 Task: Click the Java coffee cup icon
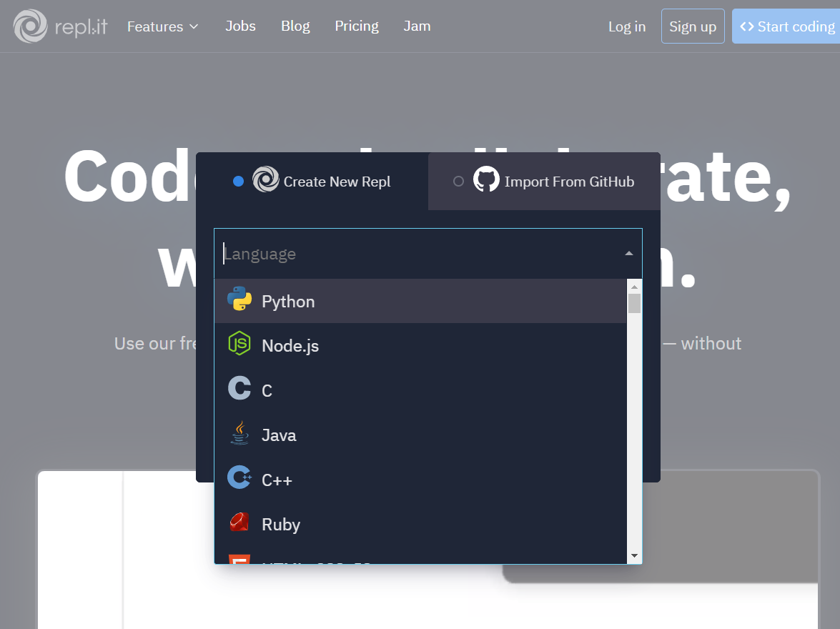pyautogui.click(x=239, y=433)
